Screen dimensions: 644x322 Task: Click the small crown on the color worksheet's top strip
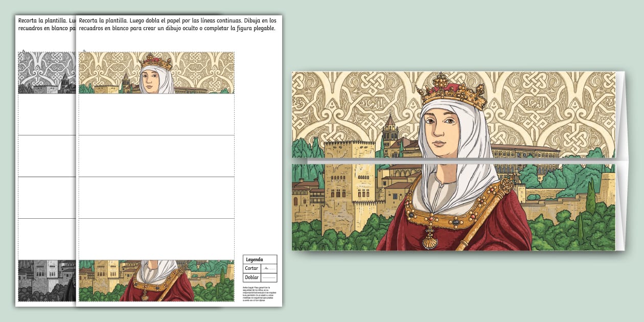pos(156,62)
